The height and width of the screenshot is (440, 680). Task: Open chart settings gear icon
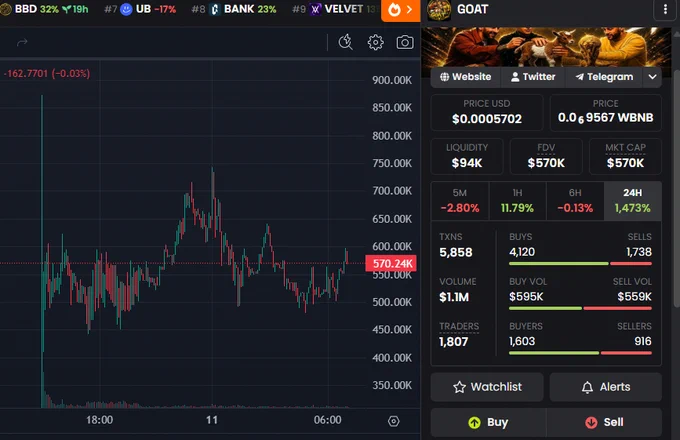tap(376, 42)
